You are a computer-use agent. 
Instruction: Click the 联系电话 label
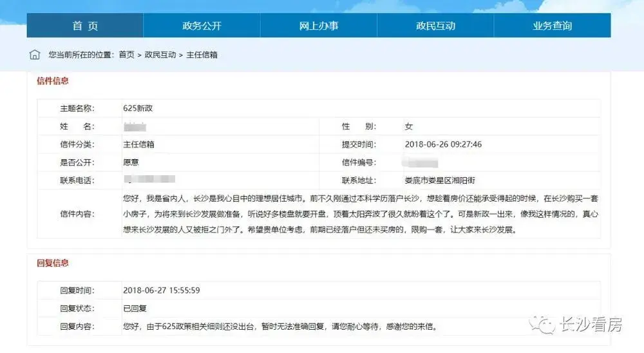(x=77, y=180)
